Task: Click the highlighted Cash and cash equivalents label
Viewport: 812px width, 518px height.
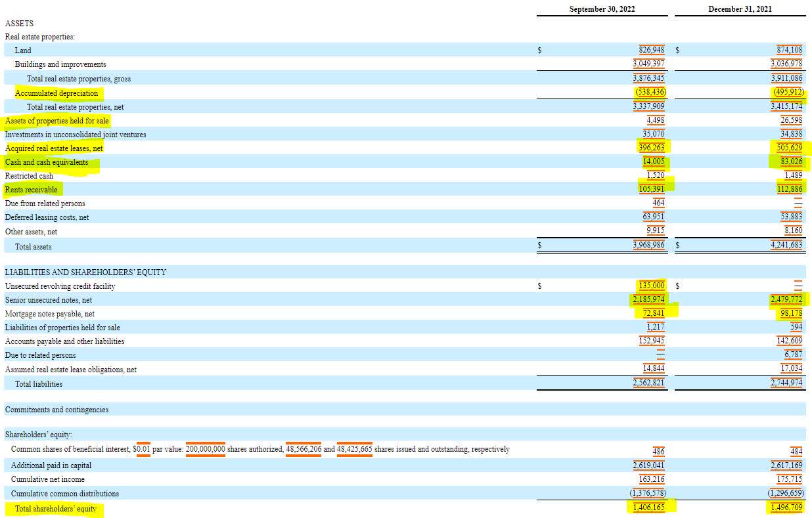Action: [x=47, y=162]
